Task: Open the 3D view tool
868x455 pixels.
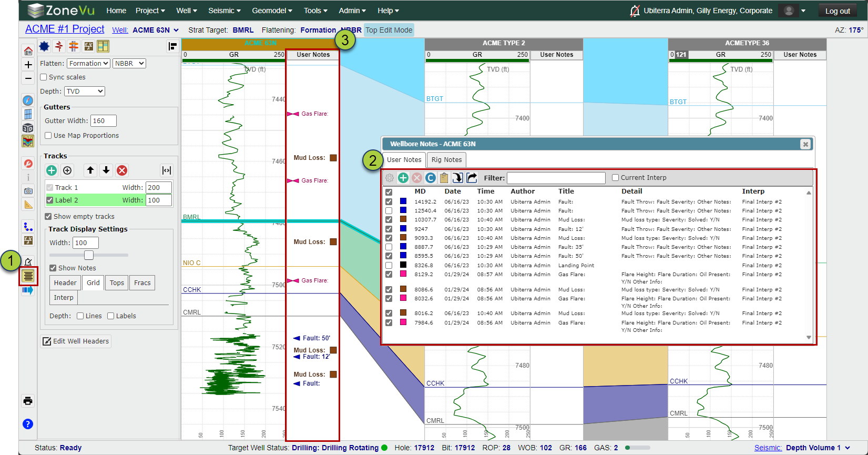Action: coord(28,128)
